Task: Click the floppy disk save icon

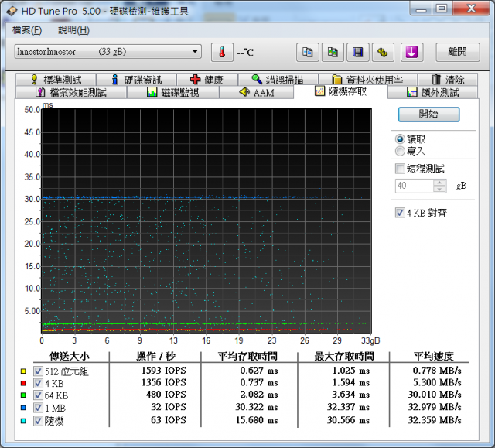Action: 357,52
